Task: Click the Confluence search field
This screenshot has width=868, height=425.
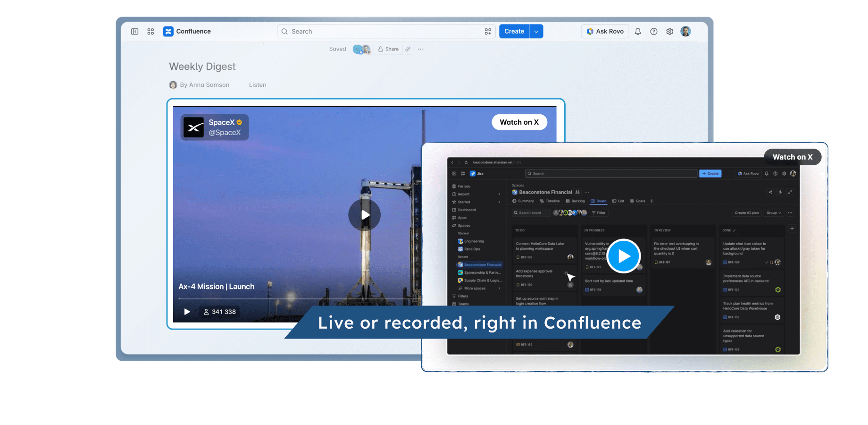Action: pyautogui.click(x=386, y=32)
